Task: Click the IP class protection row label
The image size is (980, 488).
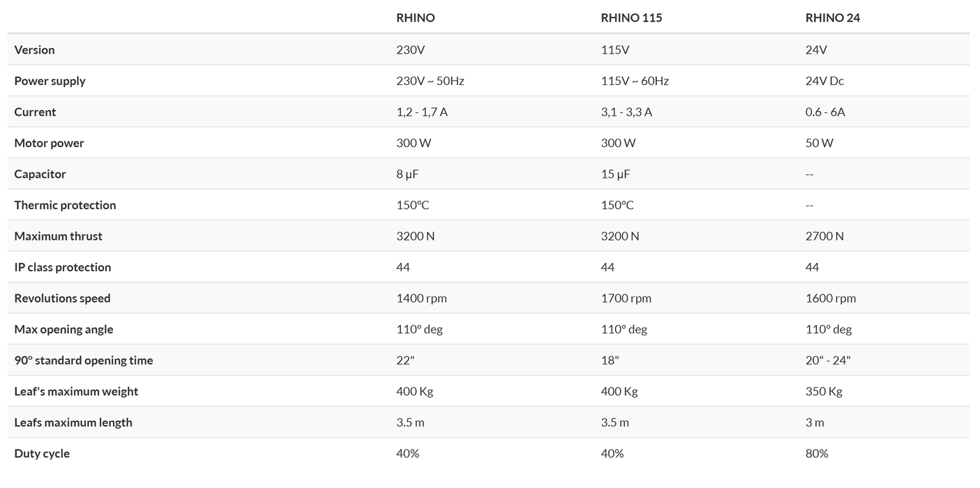Action: click(62, 267)
